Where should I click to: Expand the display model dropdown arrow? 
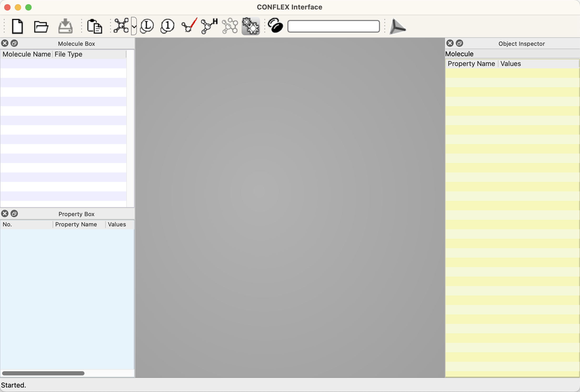[x=134, y=26]
